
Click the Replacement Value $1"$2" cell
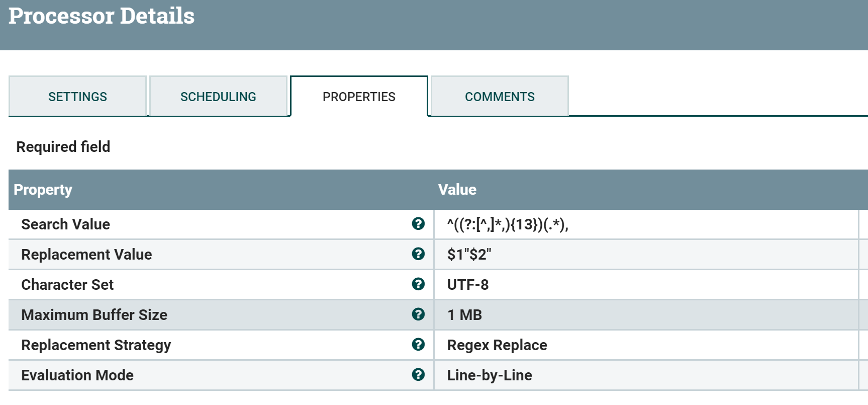[469, 255]
